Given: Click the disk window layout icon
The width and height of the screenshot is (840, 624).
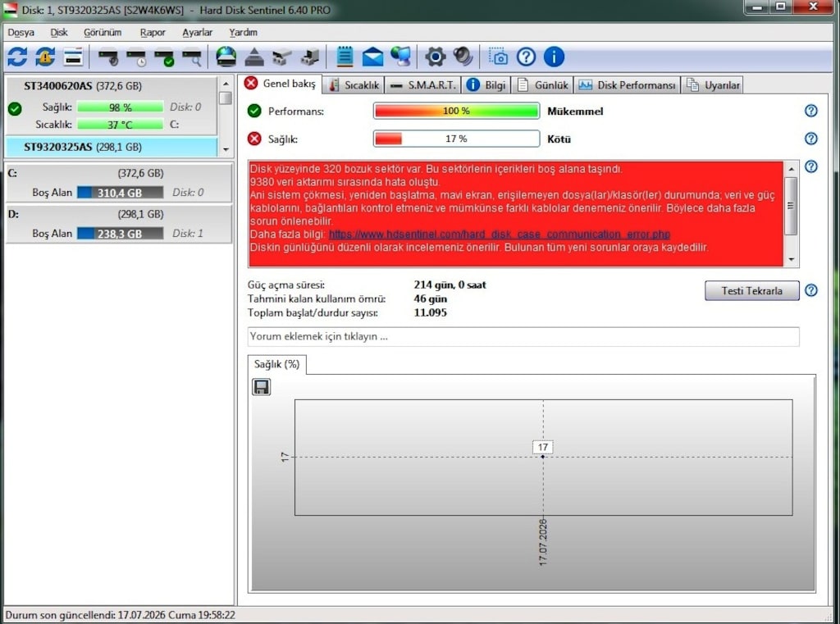Looking at the screenshot, I should 73,57.
